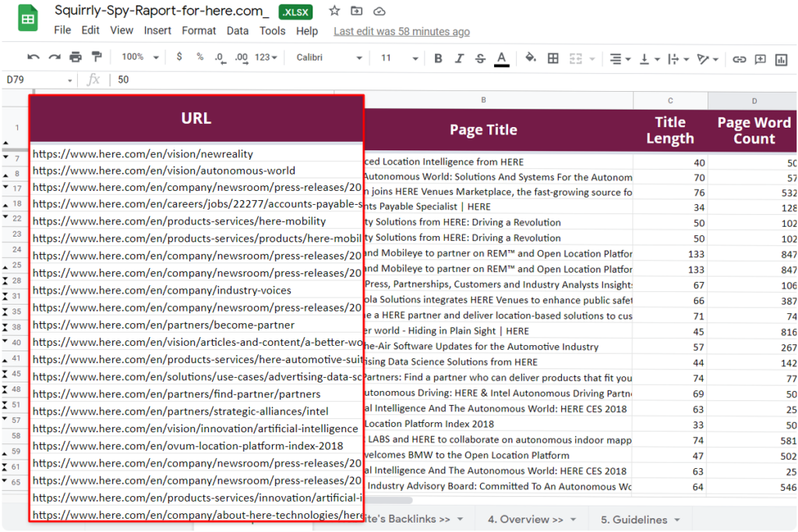Switch to the Guidelines sheet tab
Viewport: 798px width, 532px height.
(x=634, y=520)
